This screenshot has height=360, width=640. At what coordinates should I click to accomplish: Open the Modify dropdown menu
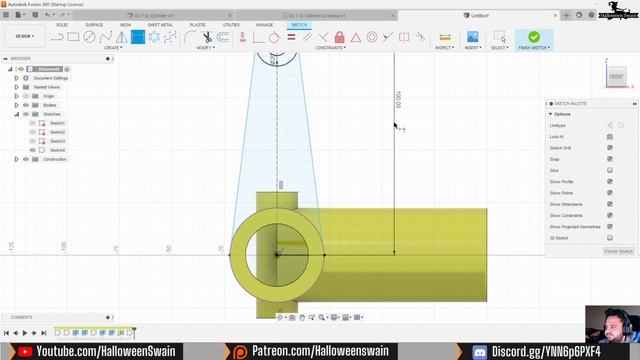[x=205, y=48]
